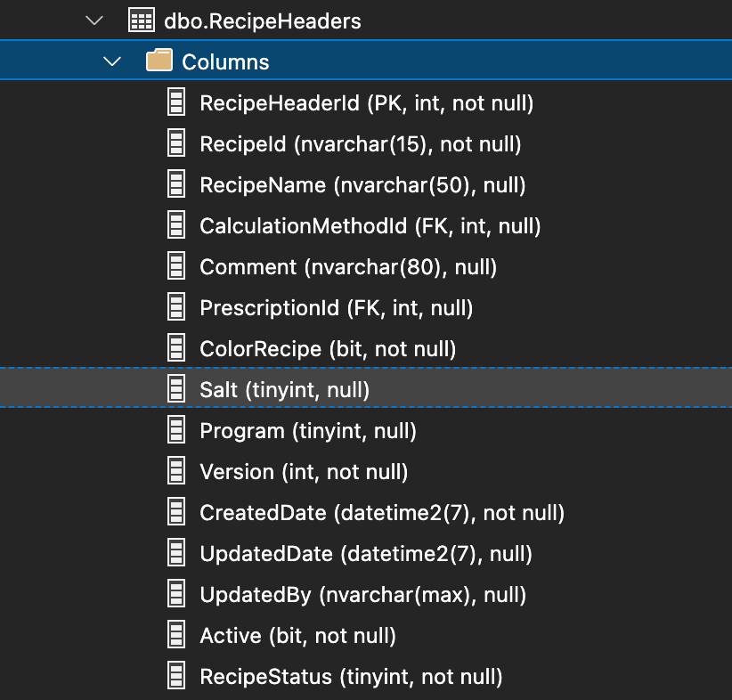Click the column icon beside CreatedDate

176,512
